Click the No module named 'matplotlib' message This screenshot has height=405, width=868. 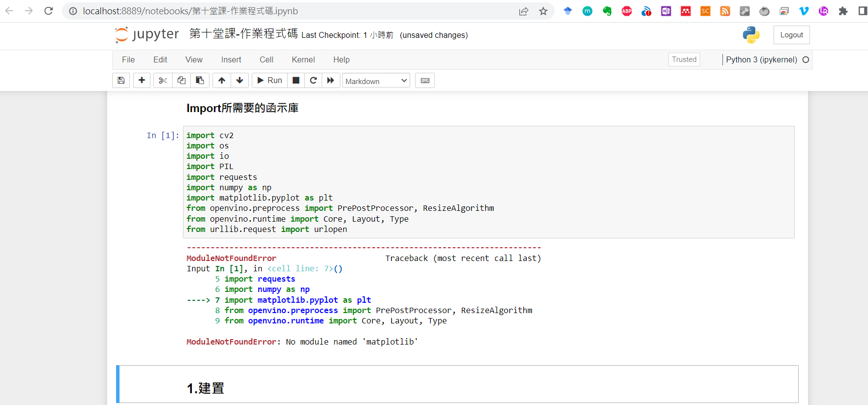coord(352,342)
